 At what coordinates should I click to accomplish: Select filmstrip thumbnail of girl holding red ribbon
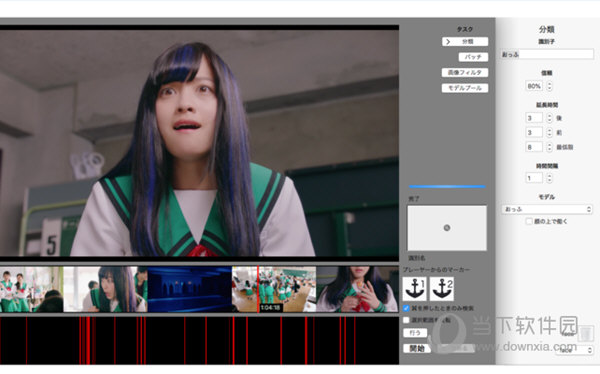coord(357,289)
